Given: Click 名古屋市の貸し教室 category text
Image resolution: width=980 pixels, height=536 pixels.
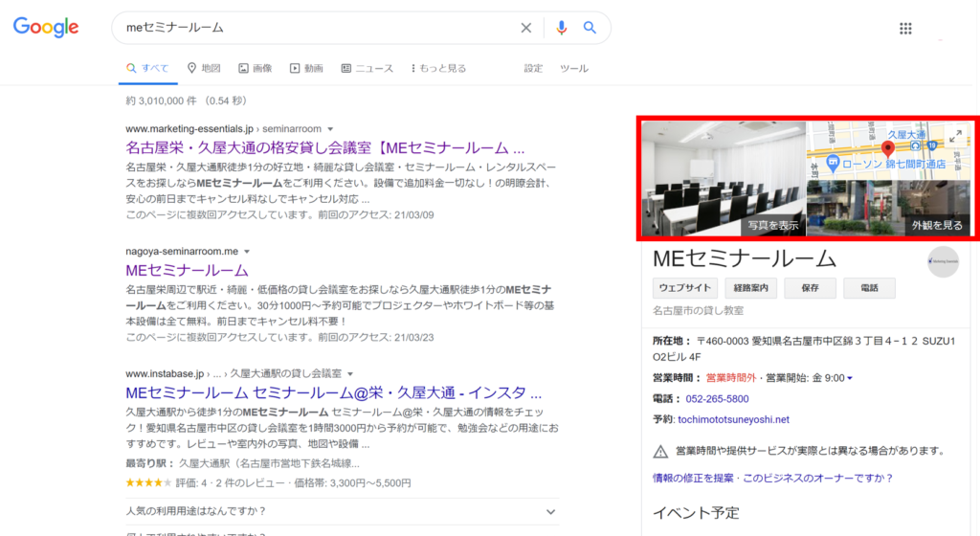Looking at the screenshot, I should pyautogui.click(x=698, y=310).
